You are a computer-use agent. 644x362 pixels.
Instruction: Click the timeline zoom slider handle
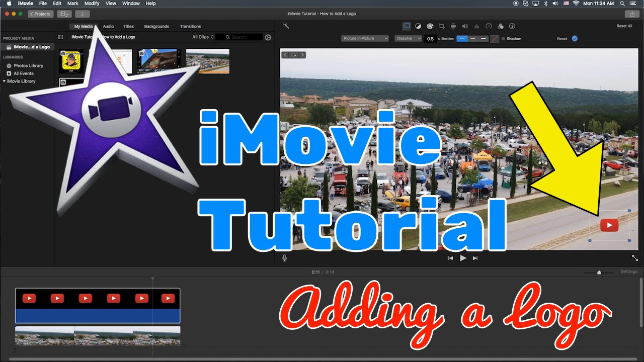pyautogui.click(x=599, y=272)
